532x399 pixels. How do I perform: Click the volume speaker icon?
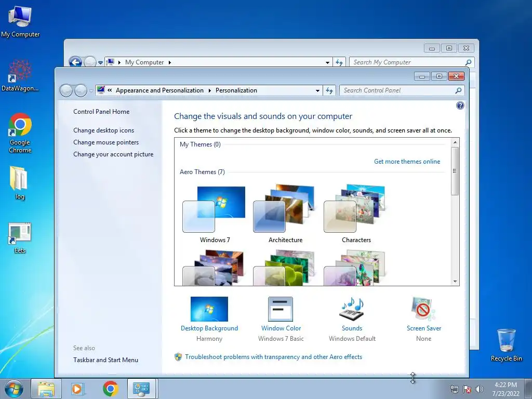coord(479,389)
